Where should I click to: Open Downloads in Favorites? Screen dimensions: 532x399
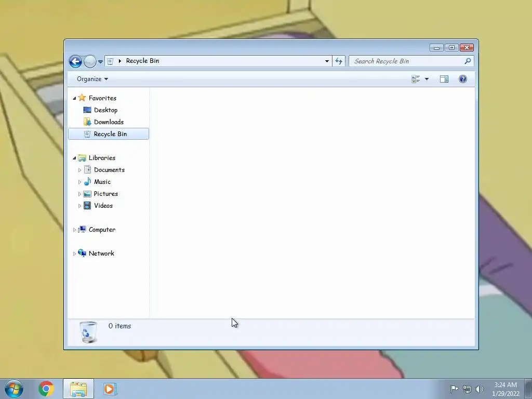pos(109,122)
